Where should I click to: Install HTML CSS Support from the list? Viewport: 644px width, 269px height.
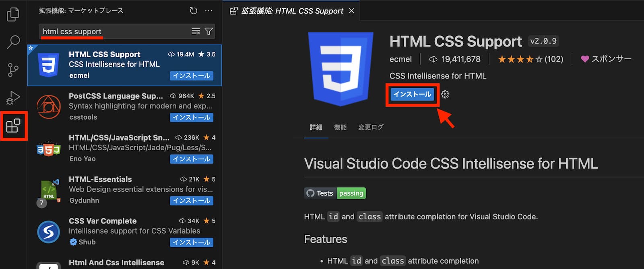[192, 76]
